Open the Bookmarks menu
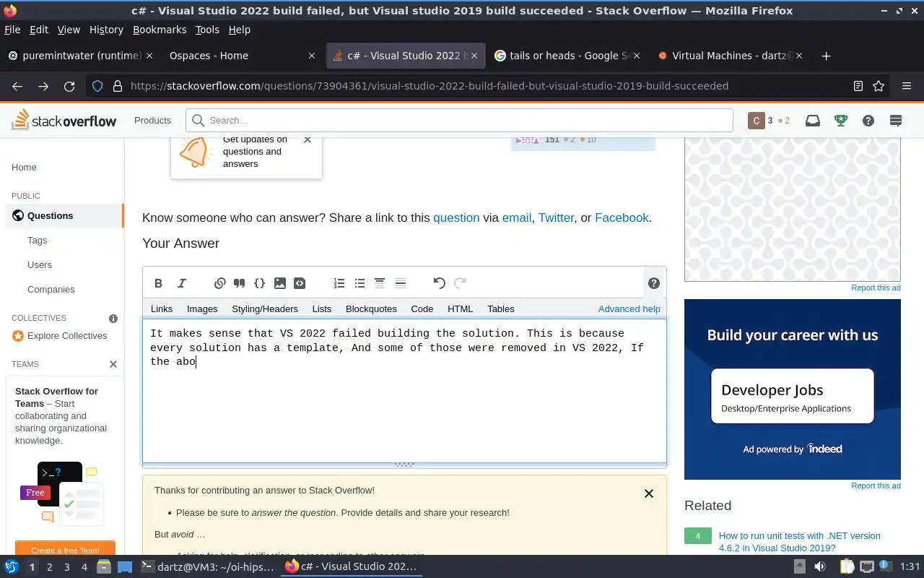The image size is (924, 578). [x=160, y=30]
